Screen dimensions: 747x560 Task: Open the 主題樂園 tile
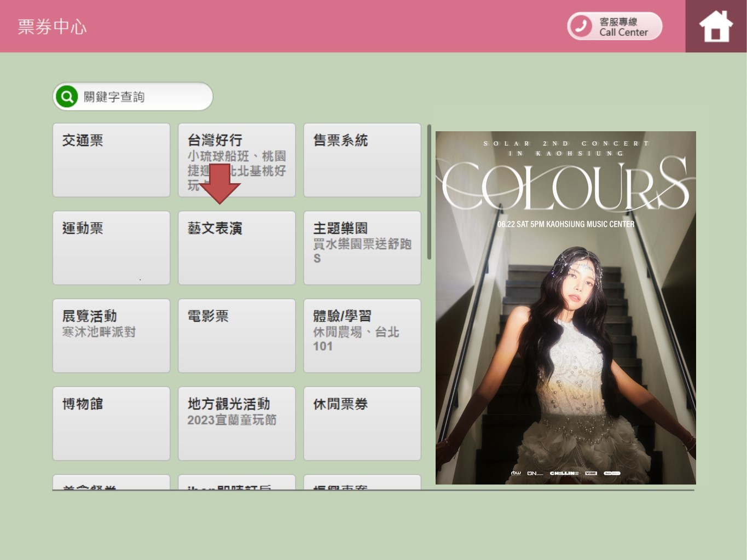pos(362,248)
